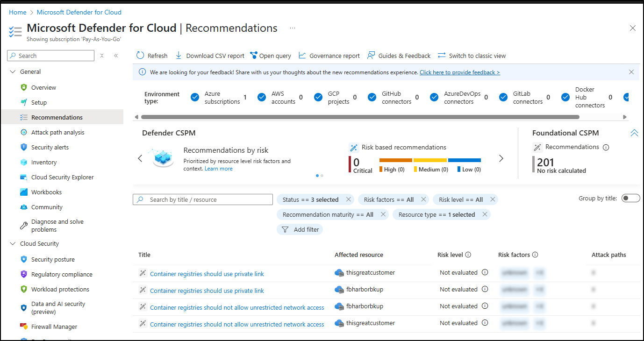The width and height of the screenshot is (644, 341).
Task: Go to next Defender CSPM carousel slide
Action: coord(501,158)
